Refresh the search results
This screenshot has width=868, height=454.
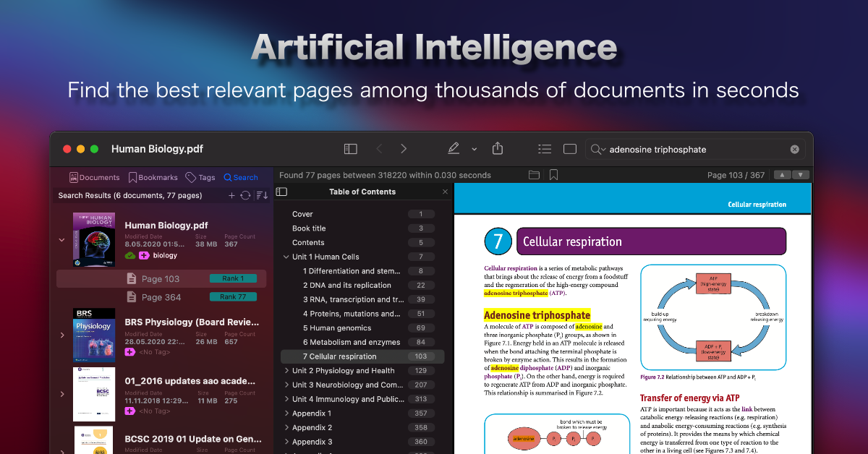245,195
